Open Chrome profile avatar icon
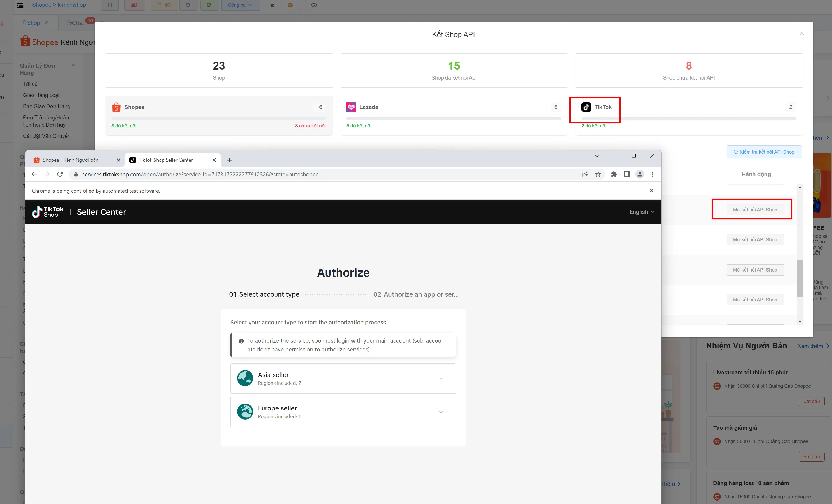The height and width of the screenshot is (504, 832). pos(640,174)
